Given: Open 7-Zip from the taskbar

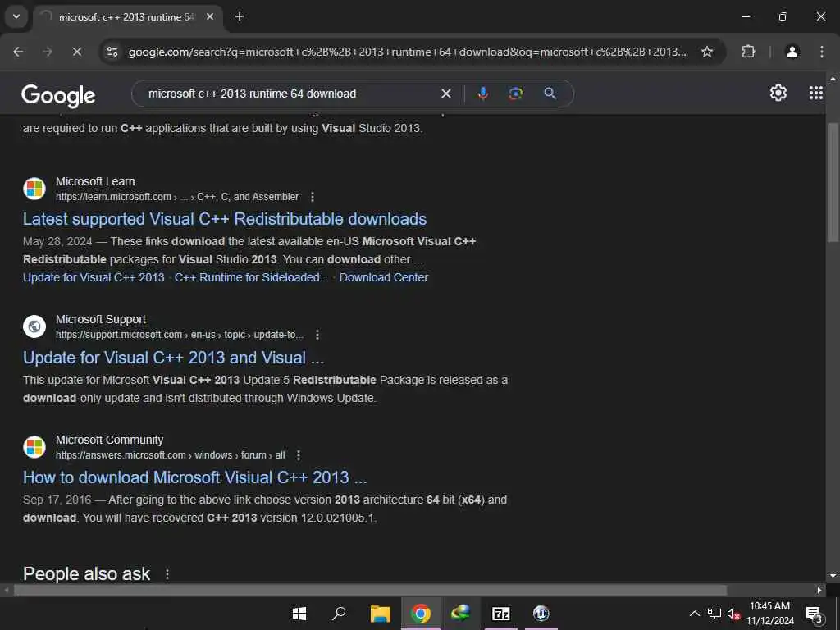Looking at the screenshot, I should coord(501,614).
